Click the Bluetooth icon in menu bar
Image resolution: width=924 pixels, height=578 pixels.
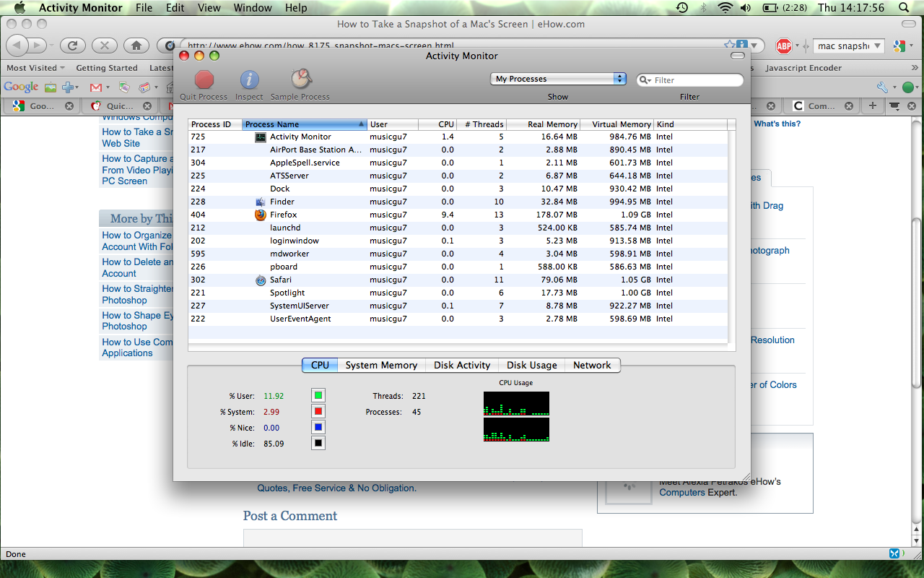(703, 8)
